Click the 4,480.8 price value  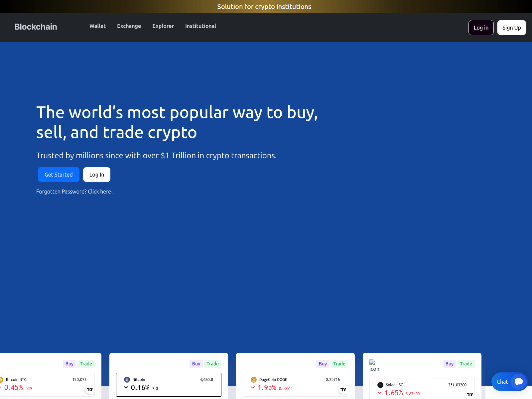[x=206, y=380]
